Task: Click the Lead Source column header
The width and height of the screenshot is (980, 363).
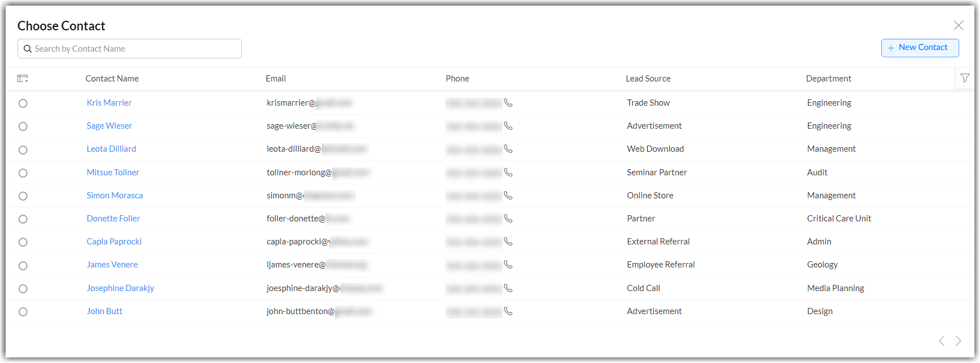Action: 648,79
